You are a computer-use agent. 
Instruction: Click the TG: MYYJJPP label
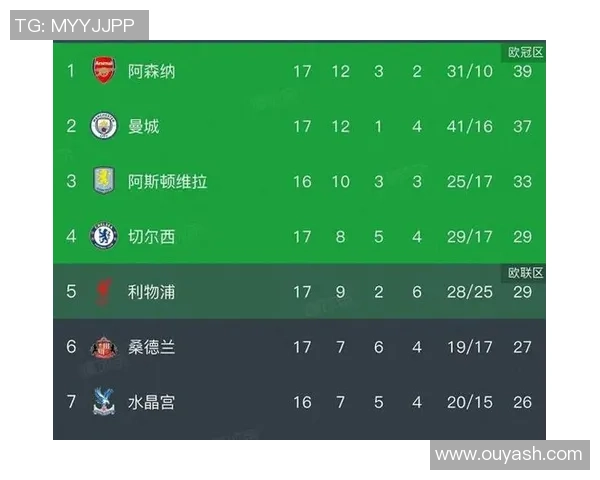click(77, 25)
